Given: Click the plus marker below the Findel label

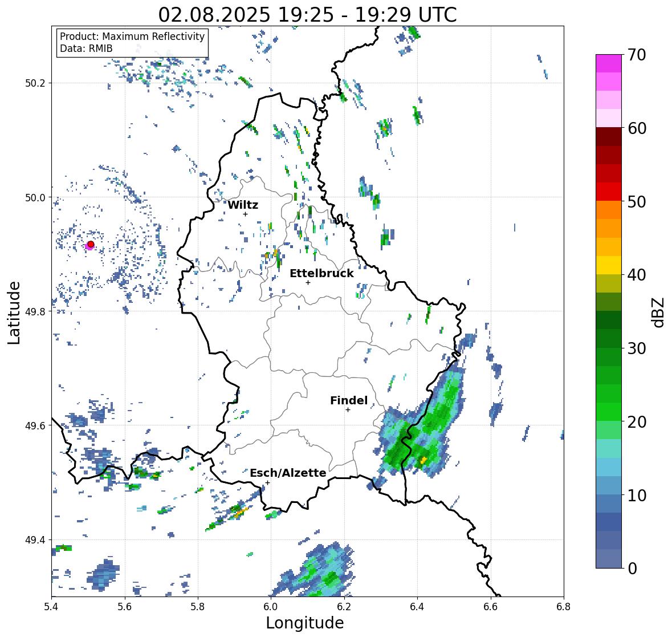Looking at the screenshot, I should tap(348, 410).
